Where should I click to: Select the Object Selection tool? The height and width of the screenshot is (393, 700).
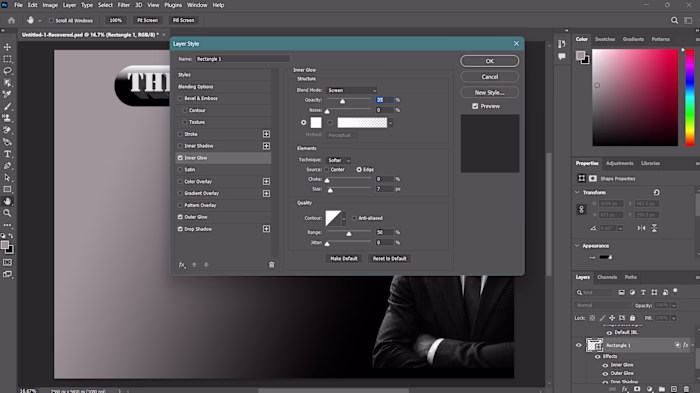[8, 83]
